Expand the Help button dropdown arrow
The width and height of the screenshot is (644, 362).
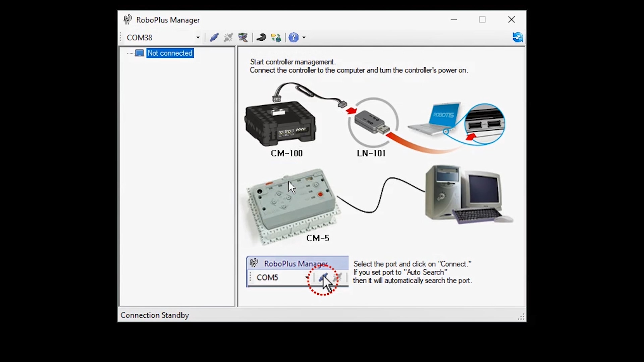coord(304,38)
